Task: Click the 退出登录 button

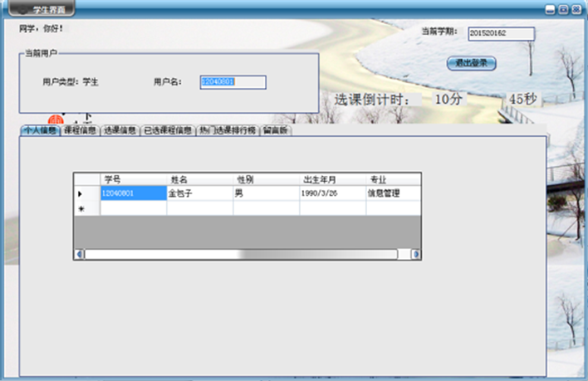Action: [x=472, y=63]
